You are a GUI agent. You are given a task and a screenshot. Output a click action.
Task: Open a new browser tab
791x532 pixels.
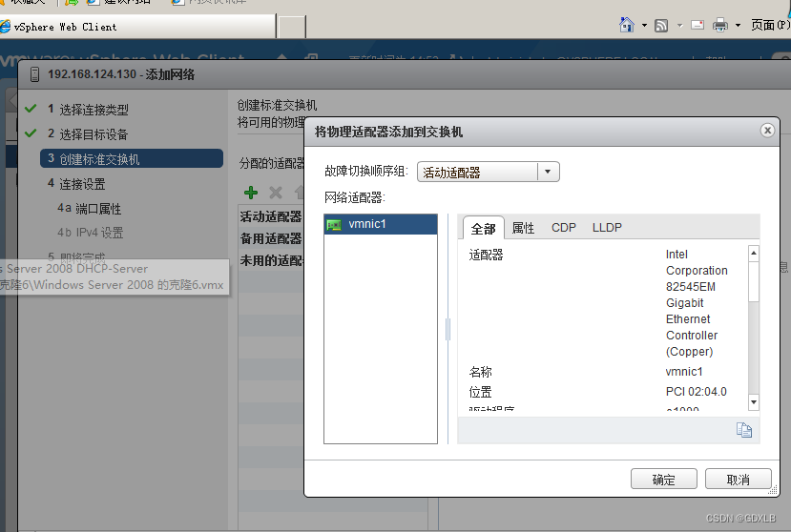pyautogui.click(x=292, y=27)
